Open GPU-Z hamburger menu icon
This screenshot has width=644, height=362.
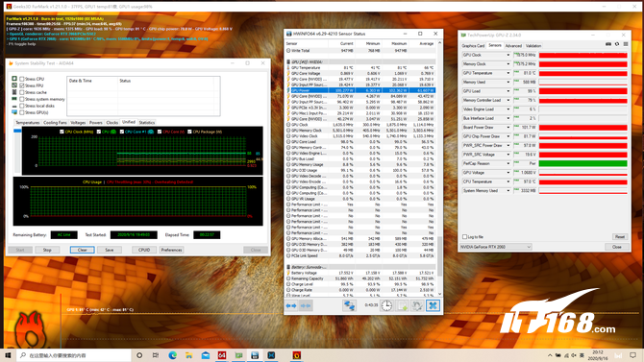[626, 44]
